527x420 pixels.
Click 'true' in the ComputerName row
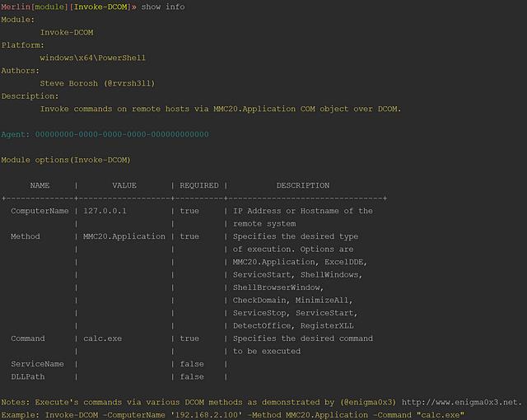189,211
